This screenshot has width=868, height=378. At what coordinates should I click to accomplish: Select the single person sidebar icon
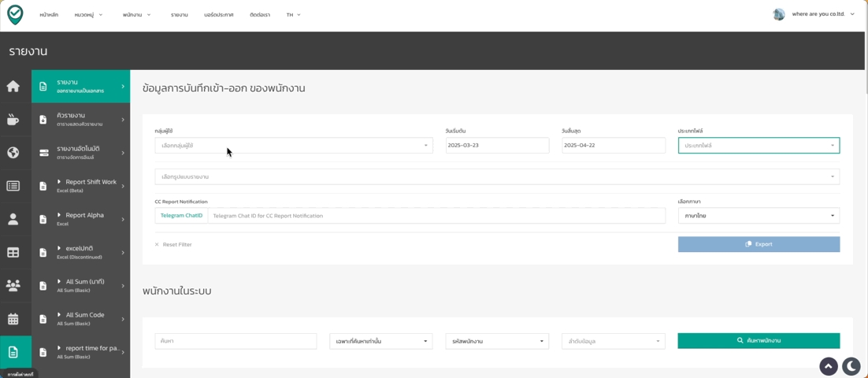point(13,220)
